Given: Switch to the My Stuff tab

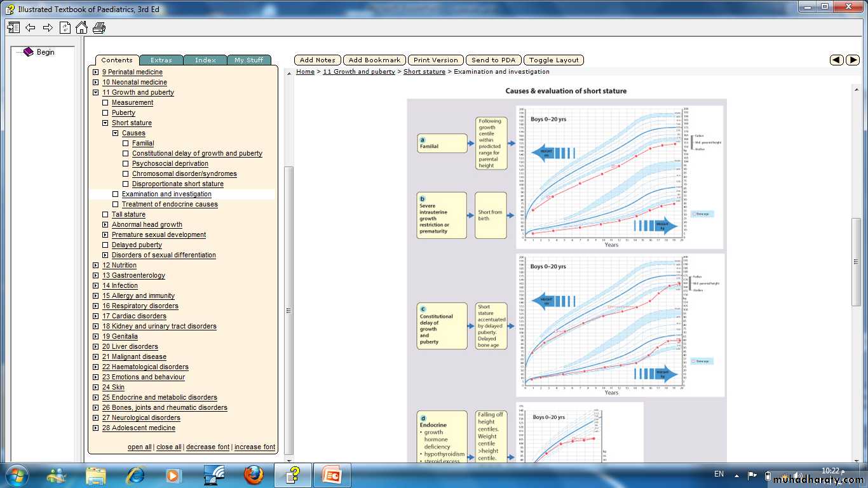Looking at the screenshot, I should [248, 60].
